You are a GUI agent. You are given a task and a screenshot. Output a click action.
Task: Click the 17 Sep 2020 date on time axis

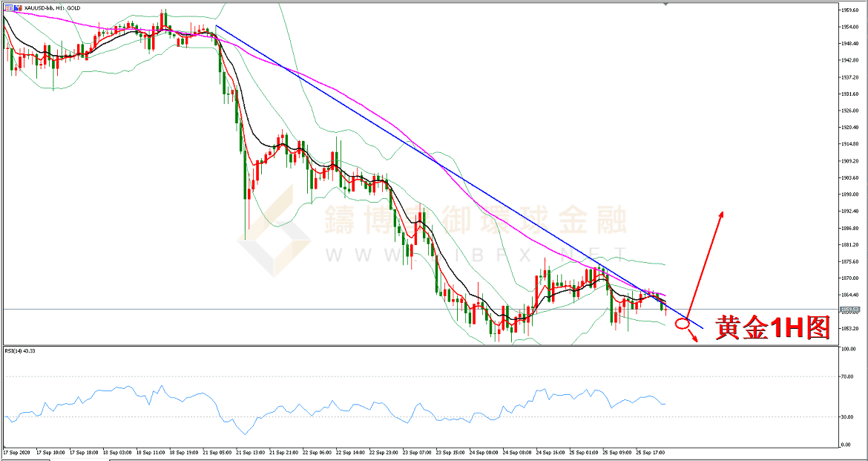point(15,451)
